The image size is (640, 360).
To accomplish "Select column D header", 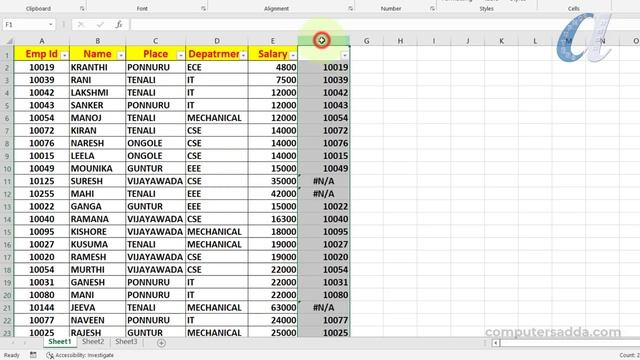I will [217, 41].
